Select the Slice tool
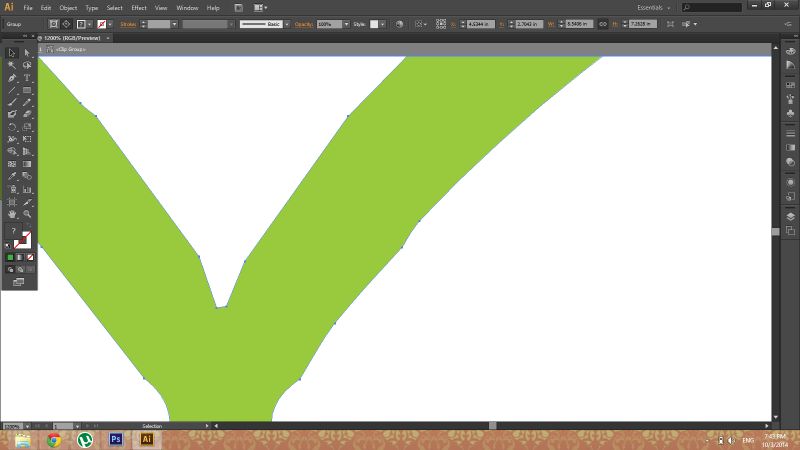800x450 pixels. point(27,202)
